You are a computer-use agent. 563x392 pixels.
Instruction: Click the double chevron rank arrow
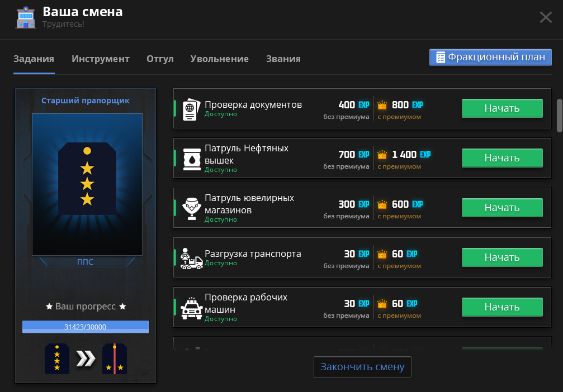(86, 359)
